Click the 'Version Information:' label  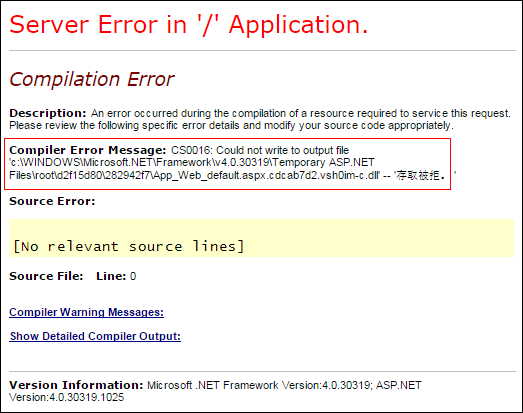(x=76, y=385)
